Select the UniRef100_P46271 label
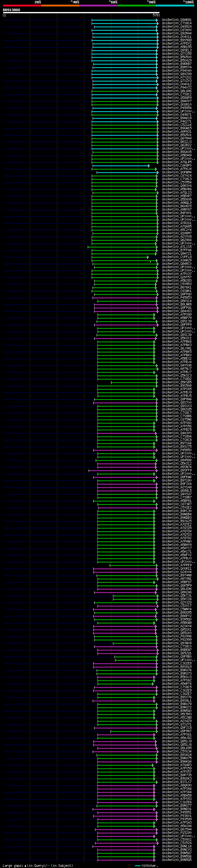 point(177,121)
